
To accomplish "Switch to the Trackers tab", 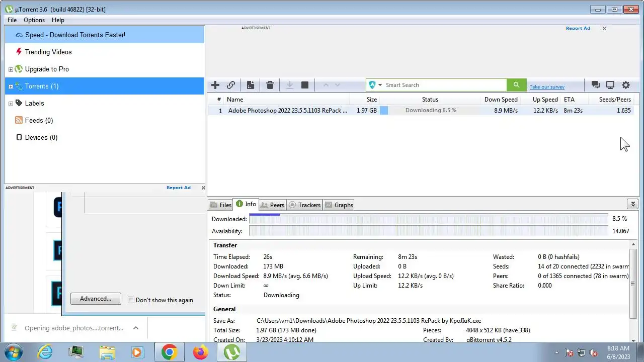I will pos(304,205).
